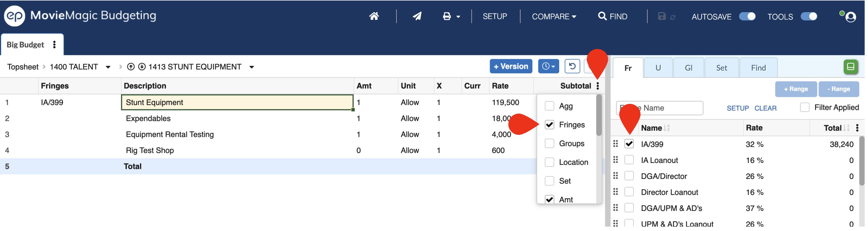This screenshot has height=231, width=868.
Task: Check the Set column checkbox
Action: pos(549,181)
